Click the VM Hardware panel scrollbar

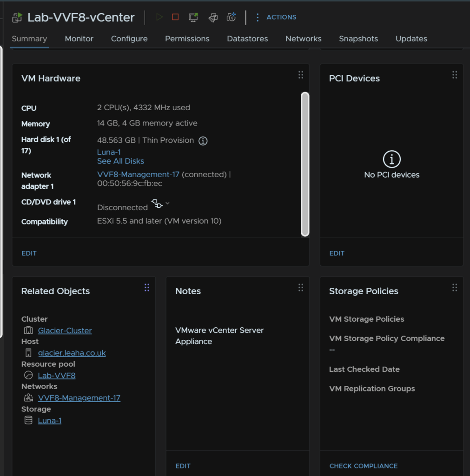pyautogui.click(x=305, y=164)
